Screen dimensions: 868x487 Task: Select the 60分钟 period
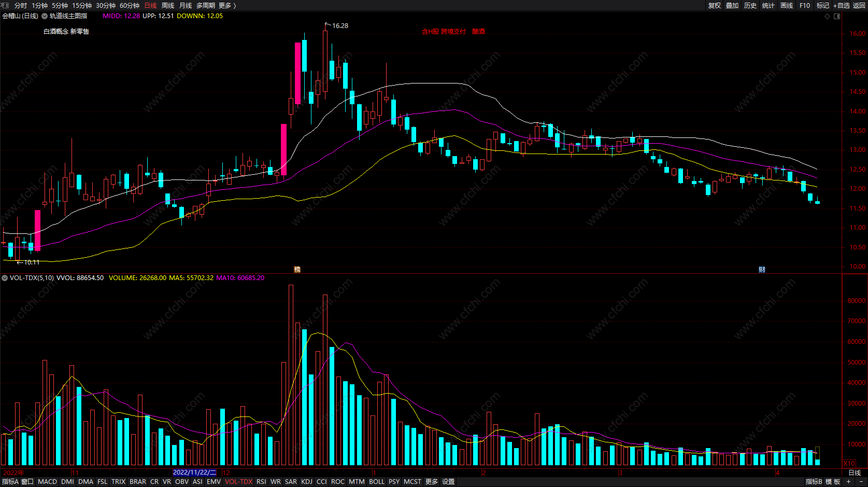click(x=130, y=5)
